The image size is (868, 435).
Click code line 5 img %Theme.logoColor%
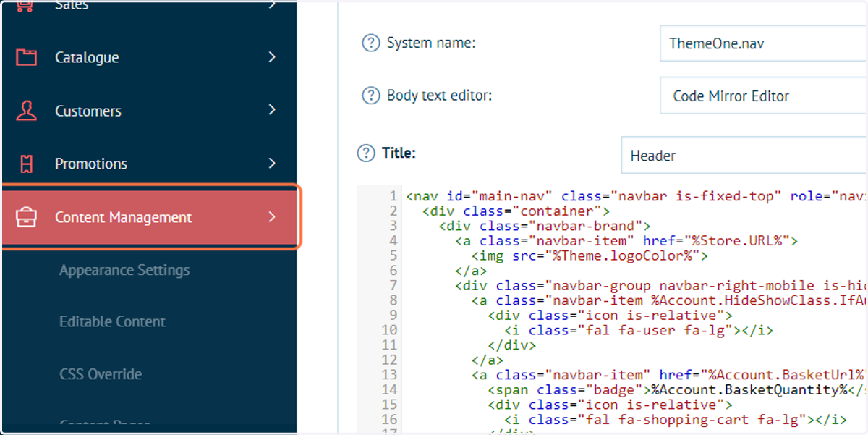590,255
